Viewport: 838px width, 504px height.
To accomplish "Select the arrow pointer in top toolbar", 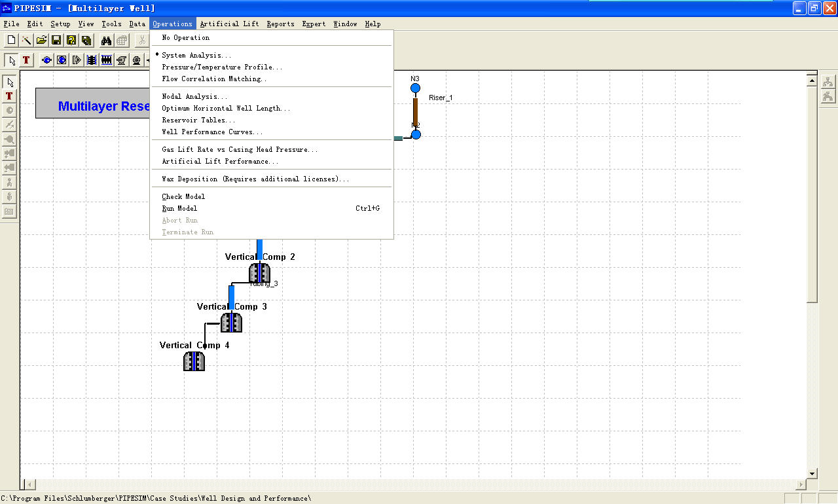I will coord(11,60).
